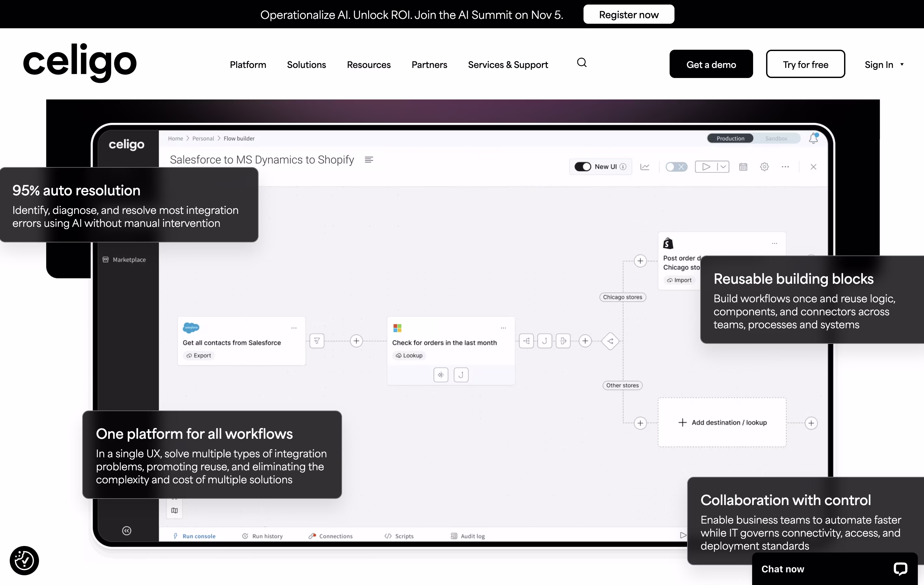Click the branching router diamond icon
The height and width of the screenshot is (585, 924).
pos(610,341)
